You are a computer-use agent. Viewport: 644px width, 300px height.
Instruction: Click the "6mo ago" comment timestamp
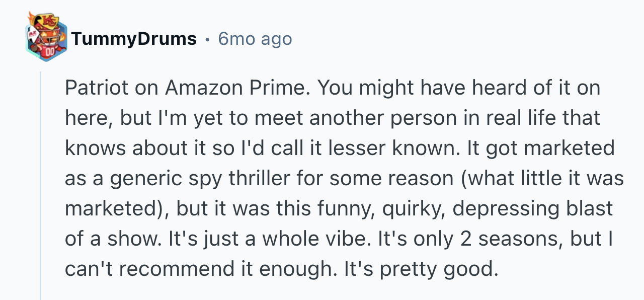click(255, 39)
